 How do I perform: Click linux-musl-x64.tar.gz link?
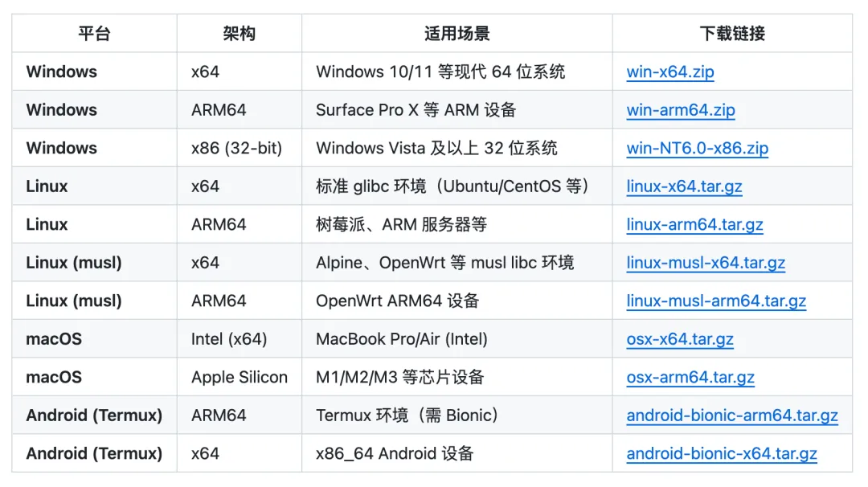tap(706, 263)
